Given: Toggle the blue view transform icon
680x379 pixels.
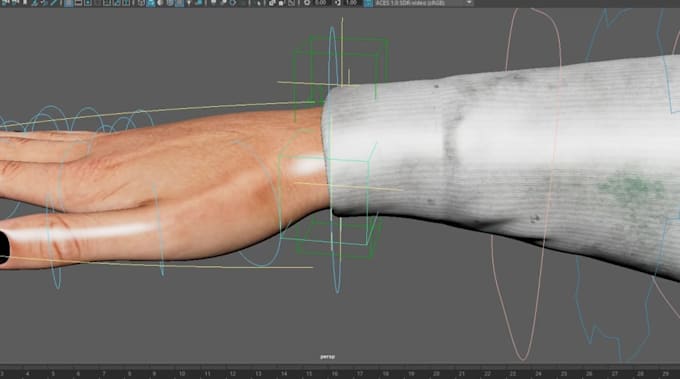Looking at the screenshot, I should (368, 3).
